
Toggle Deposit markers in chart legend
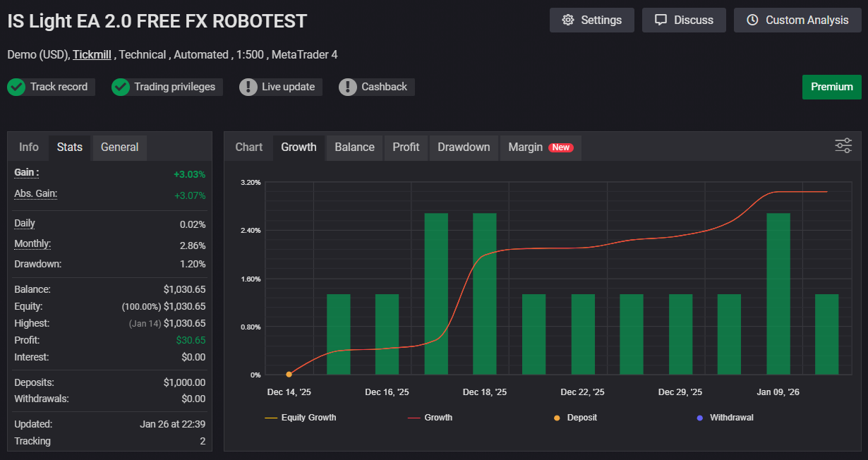pyautogui.click(x=575, y=418)
